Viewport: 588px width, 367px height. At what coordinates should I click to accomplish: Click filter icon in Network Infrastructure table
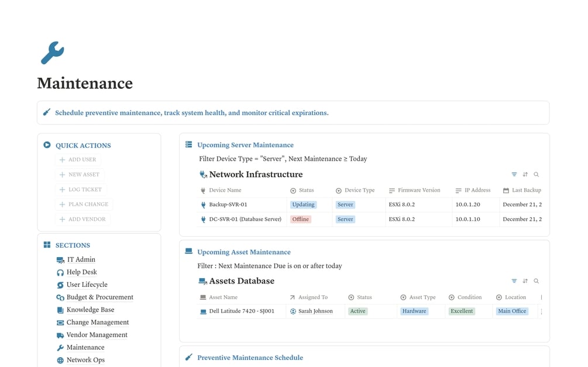pyautogui.click(x=514, y=175)
